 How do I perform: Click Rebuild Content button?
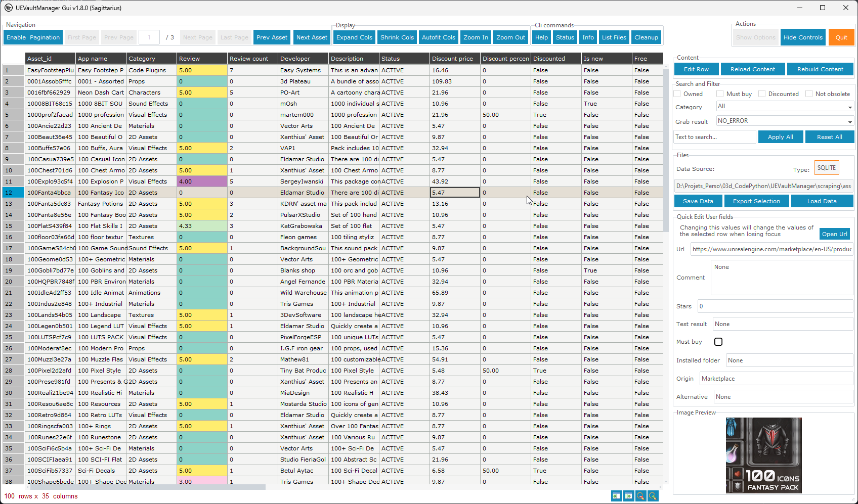820,69
